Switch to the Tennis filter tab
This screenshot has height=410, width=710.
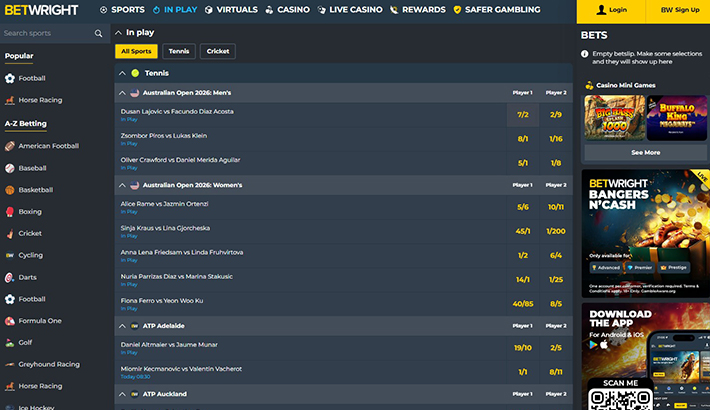coord(180,51)
